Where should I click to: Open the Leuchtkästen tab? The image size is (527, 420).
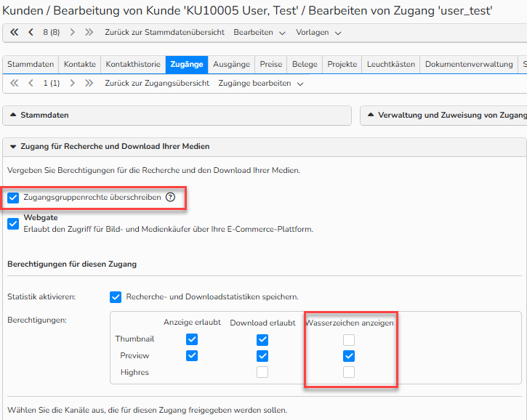pyautogui.click(x=391, y=64)
